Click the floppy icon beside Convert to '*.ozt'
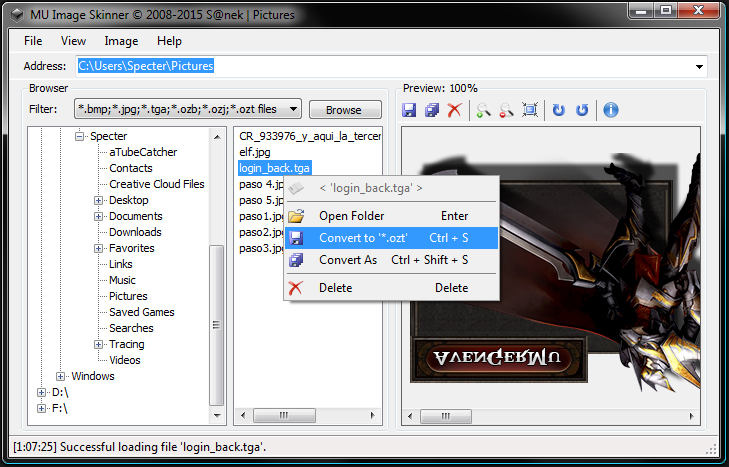The width and height of the screenshot is (729, 467). coord(296,238)
